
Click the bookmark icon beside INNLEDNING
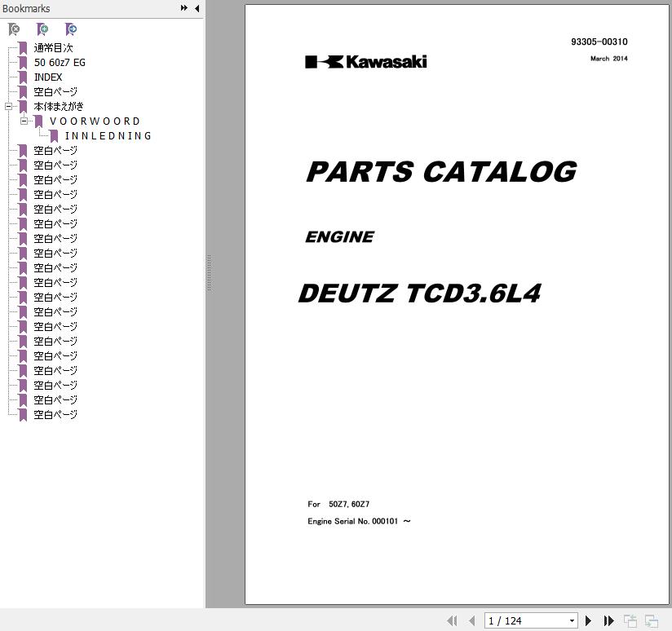point(54,136)
